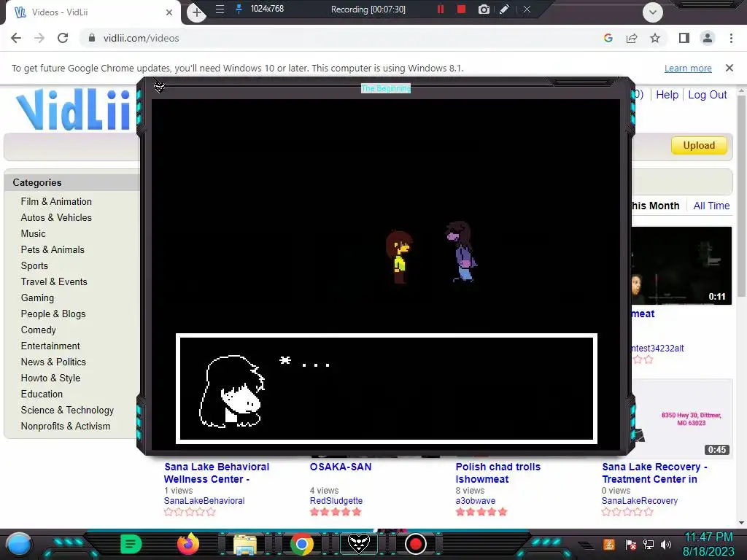Dismiss the Chrome update notification bar

click(729, 68)
